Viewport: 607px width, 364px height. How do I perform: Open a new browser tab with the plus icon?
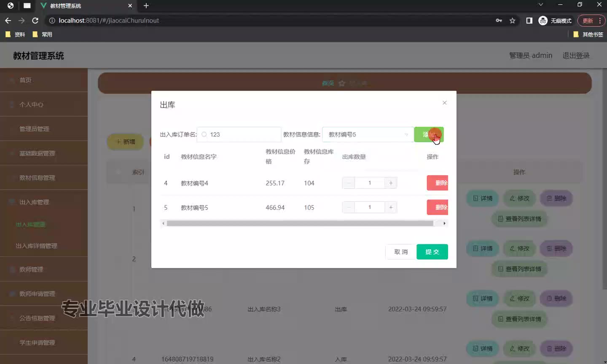click(146, 5)
